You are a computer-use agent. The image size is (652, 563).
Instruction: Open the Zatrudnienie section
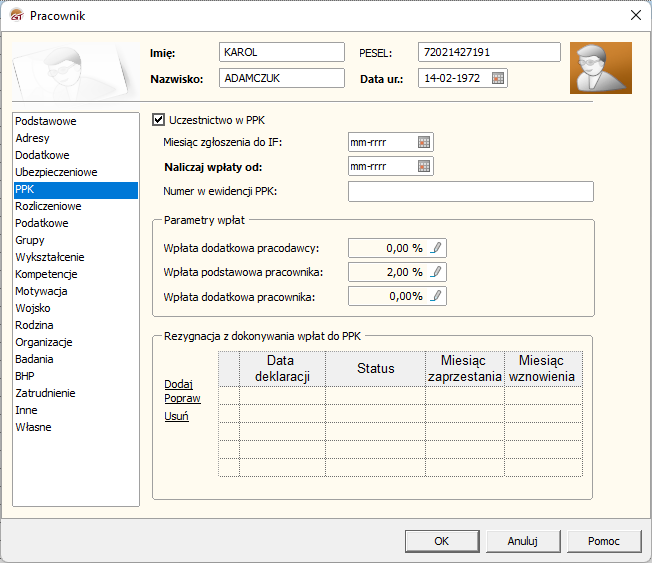75,393
